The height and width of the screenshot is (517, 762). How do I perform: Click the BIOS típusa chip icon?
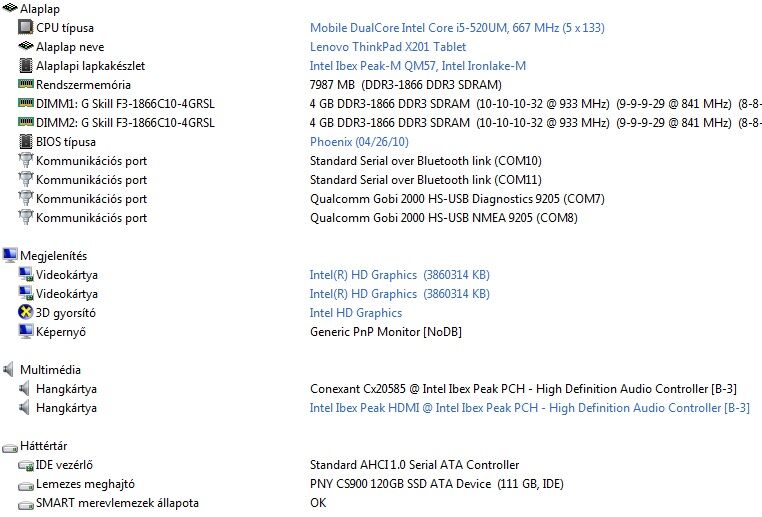click(x=25, y=141)
